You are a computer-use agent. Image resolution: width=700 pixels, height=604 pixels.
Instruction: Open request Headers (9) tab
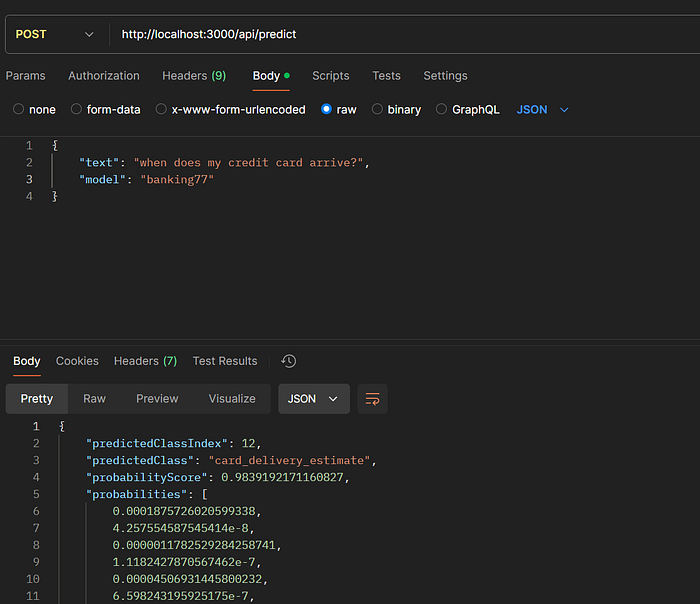click(194, 76)
